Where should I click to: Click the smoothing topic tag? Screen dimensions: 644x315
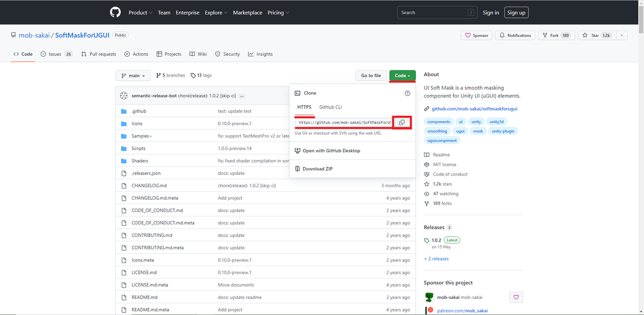point(437,131)
